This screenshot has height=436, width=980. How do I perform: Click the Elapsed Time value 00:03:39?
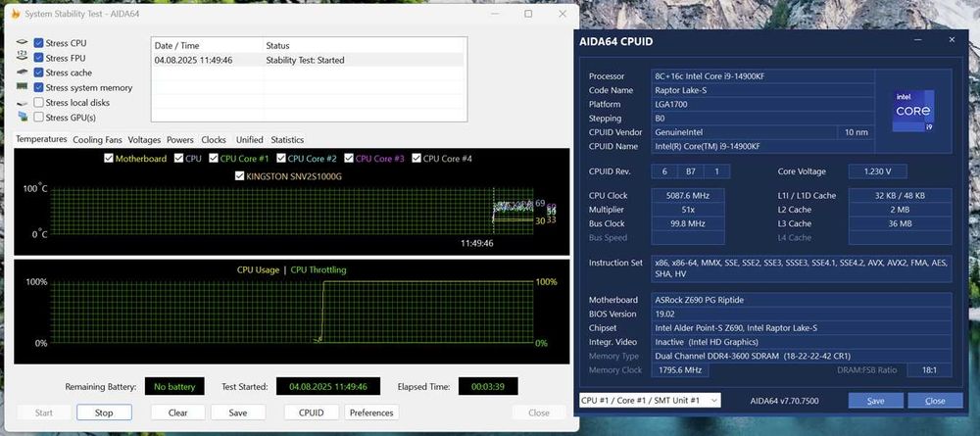pos(488,387)
